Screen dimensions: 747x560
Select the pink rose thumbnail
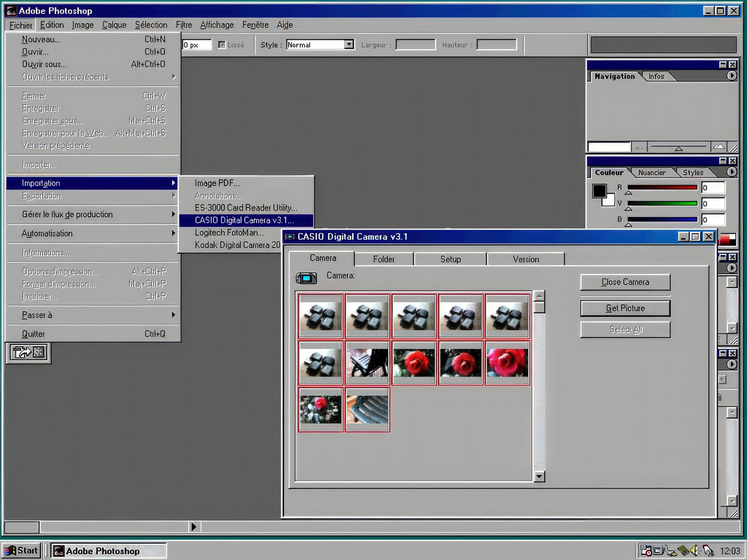(x=507, y=363)
